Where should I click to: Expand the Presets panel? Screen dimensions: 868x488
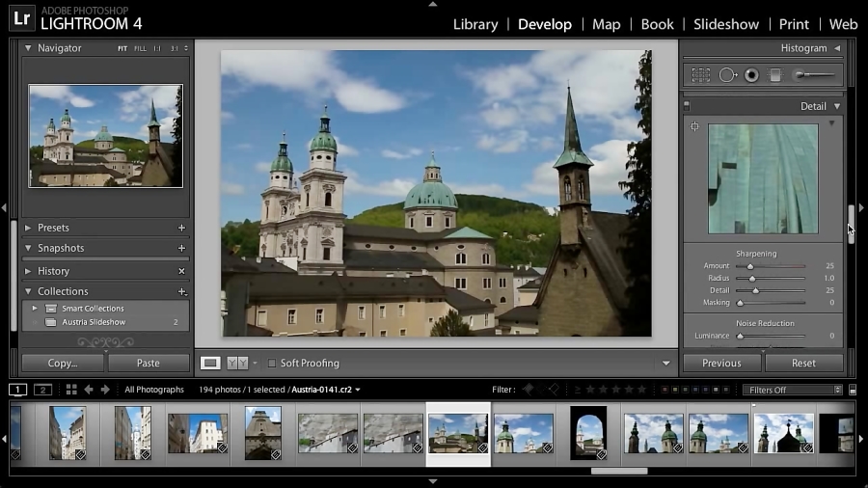pos(28,228)
